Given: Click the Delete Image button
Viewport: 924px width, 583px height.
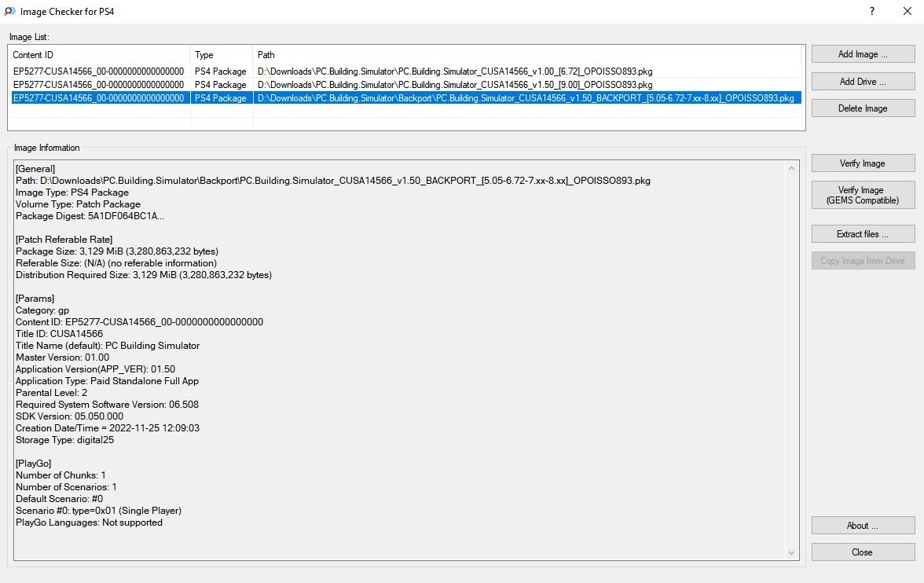Looking at the screenshot, I should point(863,108).
